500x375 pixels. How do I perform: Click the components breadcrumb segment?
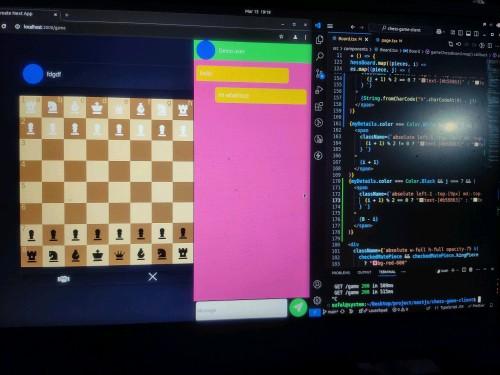click(x=355, y=49)
